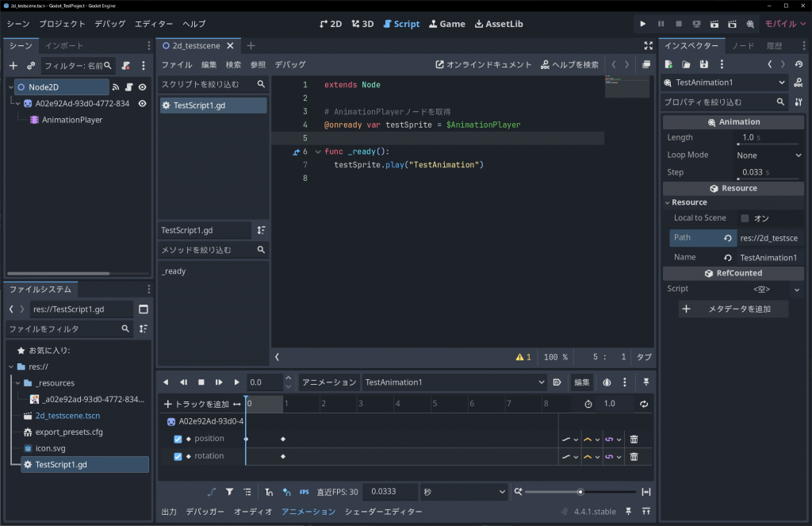This screenshot has width=812, height=526.
Task: Select TestScript1.gd in the file system
Action: pyautogui.click(x=61, y=464)
